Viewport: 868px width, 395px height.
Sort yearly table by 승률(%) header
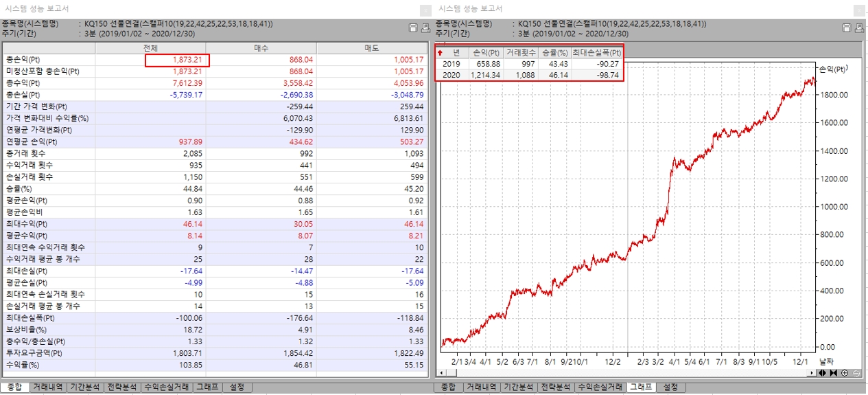pos(555,52)
